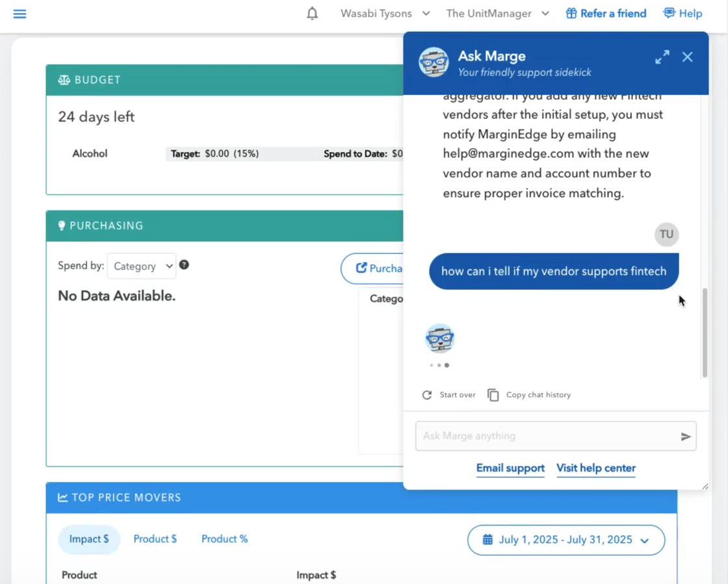The width and height of the screenshot is (728, 584).
Task: Open the Wasabi Tysons location dropdown
Action: [385, 13]
